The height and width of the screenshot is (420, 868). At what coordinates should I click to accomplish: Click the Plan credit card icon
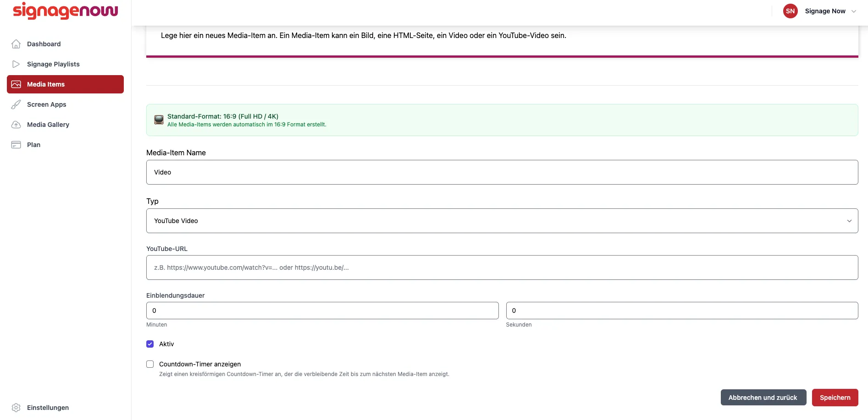pos(16,145)
